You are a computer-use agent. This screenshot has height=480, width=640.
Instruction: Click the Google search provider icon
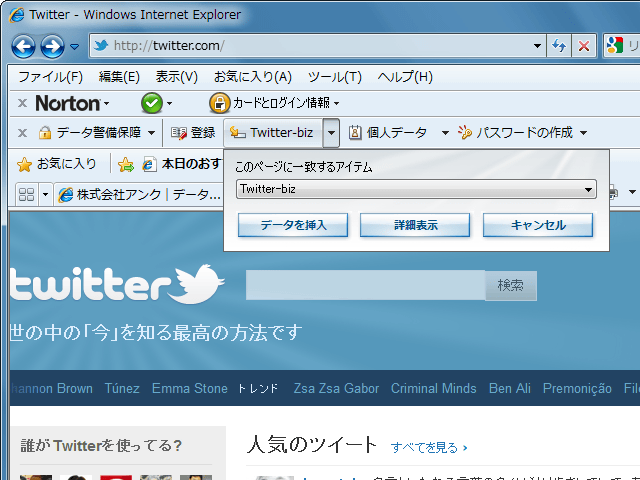tap(615, 45)
